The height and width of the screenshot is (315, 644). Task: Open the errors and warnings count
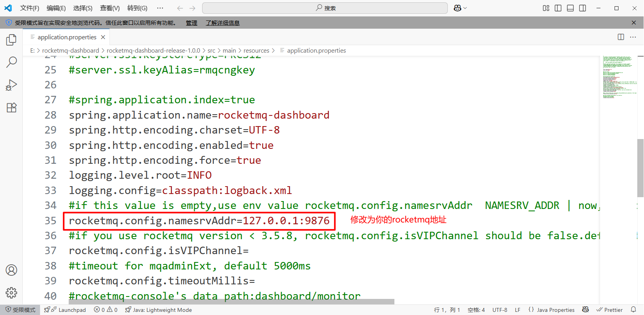(x=106, y=310)
